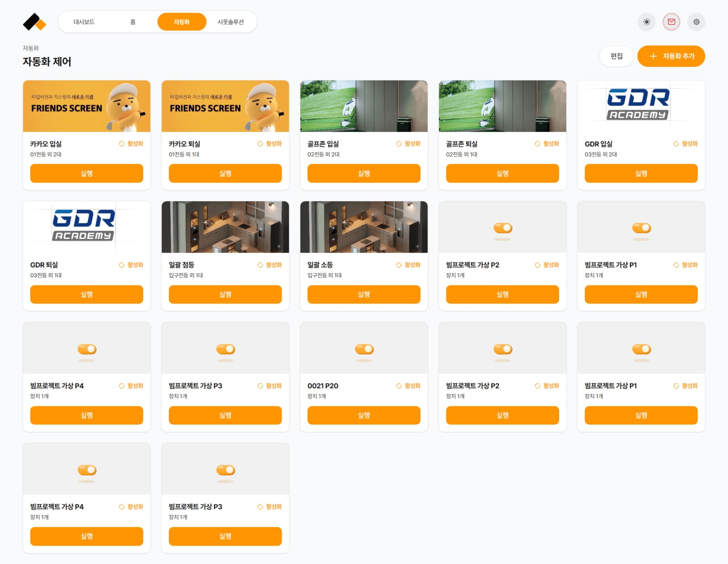Click 활성화 status icon on 카카오 퇴실 card
The height and width of the screenshot is (564, 728).
[260, 144]
